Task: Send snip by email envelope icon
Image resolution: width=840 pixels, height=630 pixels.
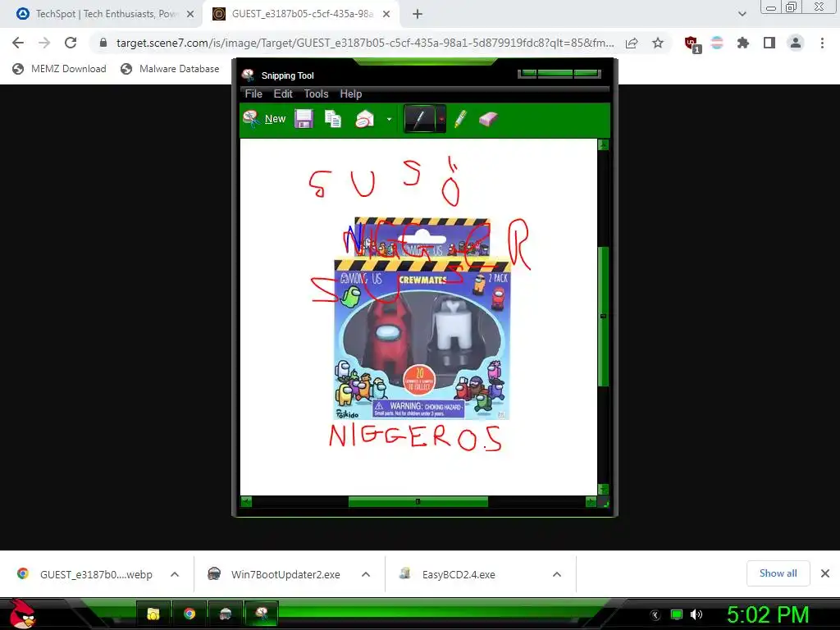Action: [365, 118]
